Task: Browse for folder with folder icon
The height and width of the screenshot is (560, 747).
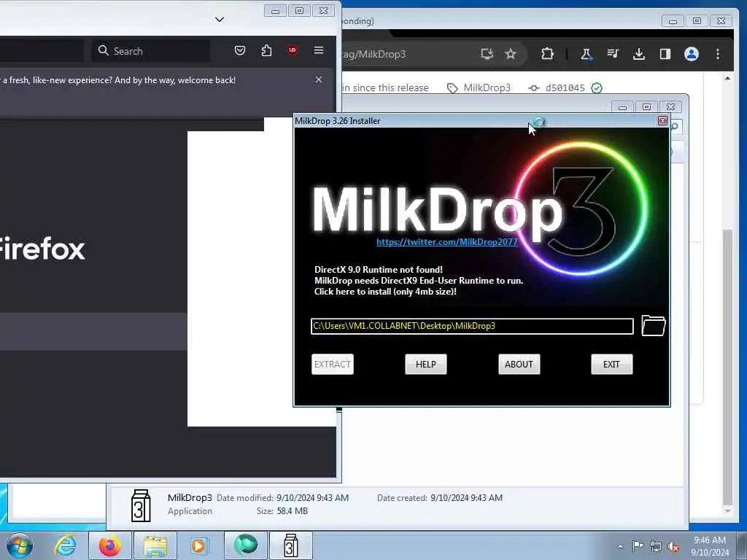Action: click(x=653, y=326)
